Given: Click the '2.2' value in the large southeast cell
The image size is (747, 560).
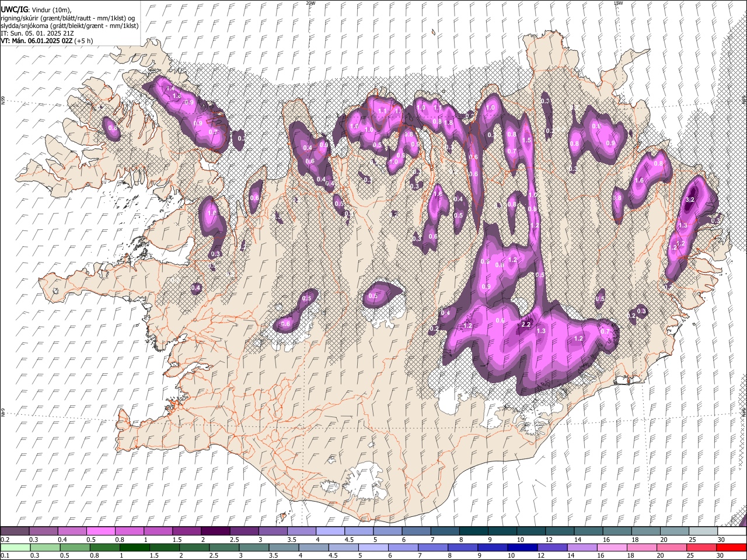Looking at the screenshot, I should (525, 324).
